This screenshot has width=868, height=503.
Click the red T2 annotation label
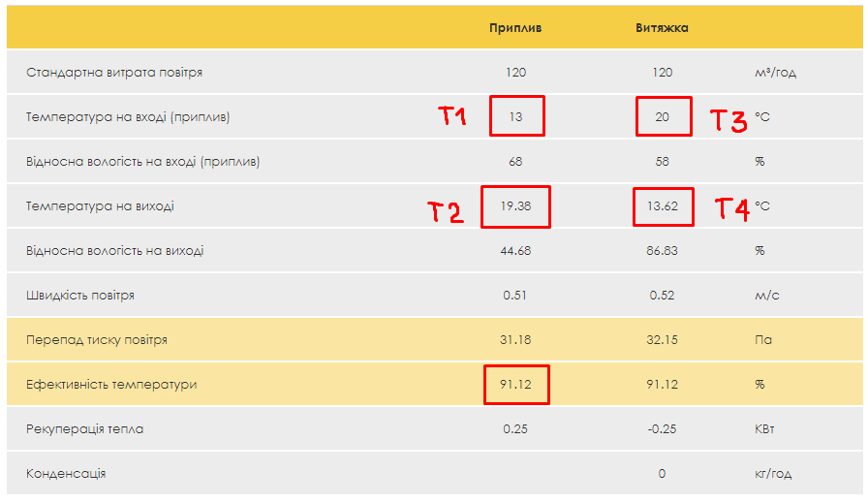point(446,211)
